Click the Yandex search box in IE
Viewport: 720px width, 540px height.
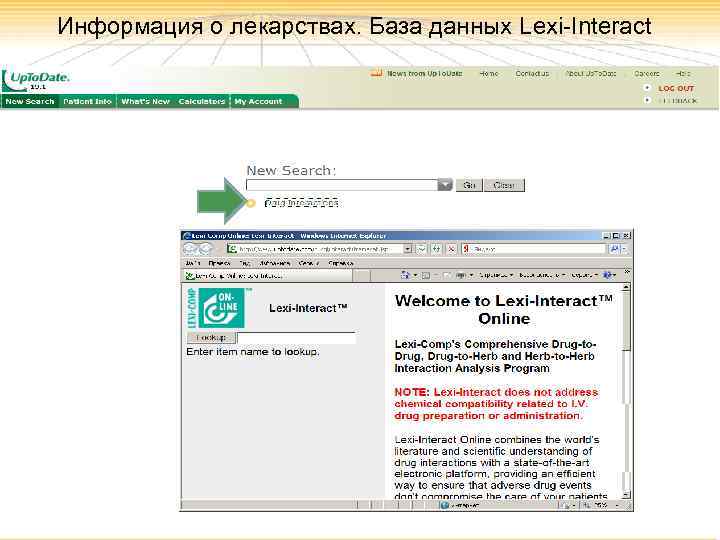(534, 249)
